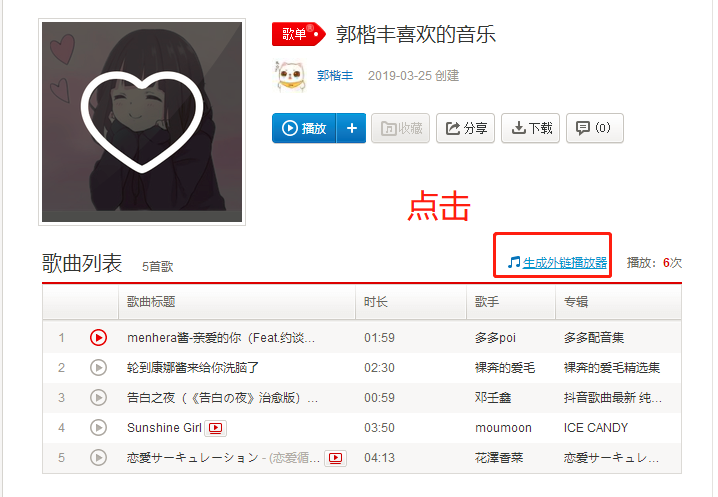Open MV icon next to 恋爱サーキュレーション
The height and width of the screenshot is (497, 718).
pyautogui.click(x=335, y=458)
